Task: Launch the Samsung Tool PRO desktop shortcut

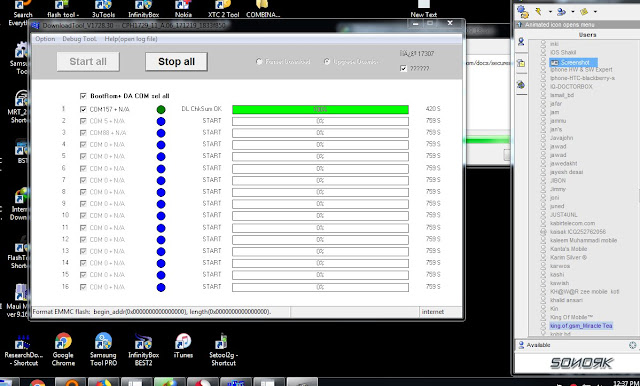Action: (x=103, y=349)
